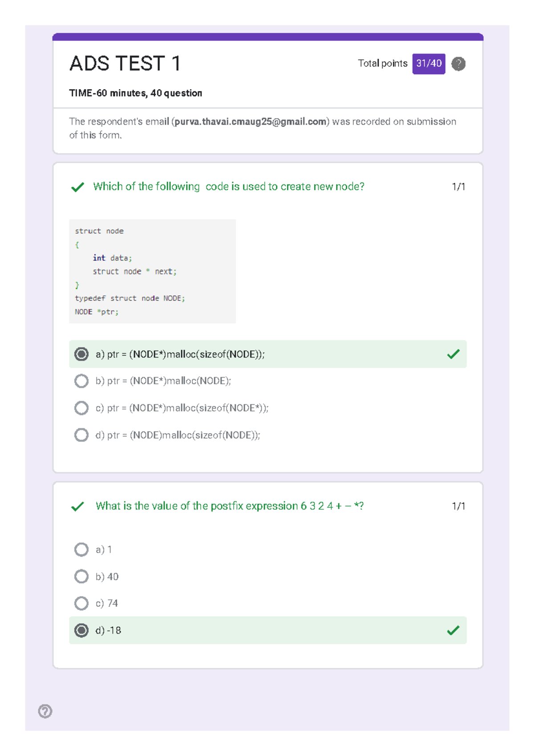Click the 31/40 total points badge

point(429,64)
